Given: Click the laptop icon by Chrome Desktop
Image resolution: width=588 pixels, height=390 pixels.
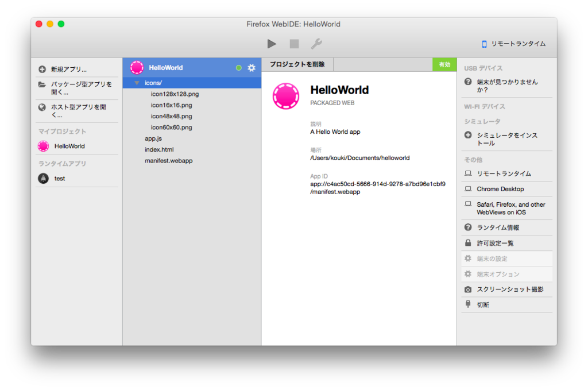Looking at the screenshot, I should tap(468, 189).
